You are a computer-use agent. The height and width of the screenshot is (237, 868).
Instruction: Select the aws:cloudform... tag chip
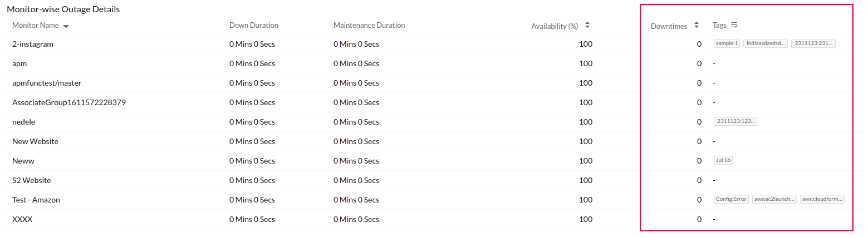click(822, 199)
